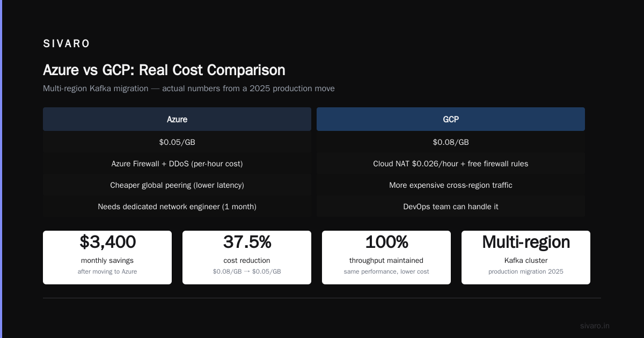Click the 'Multi-region' stat heading
The height and width of the screenshot is (338, 644).
(526, 242)
